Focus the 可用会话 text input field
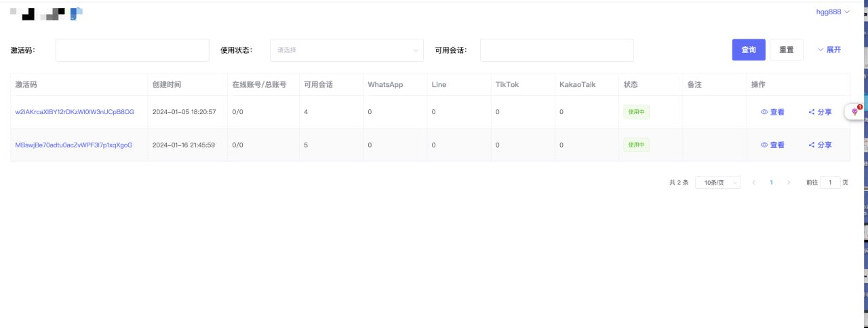 click(556, 50)
